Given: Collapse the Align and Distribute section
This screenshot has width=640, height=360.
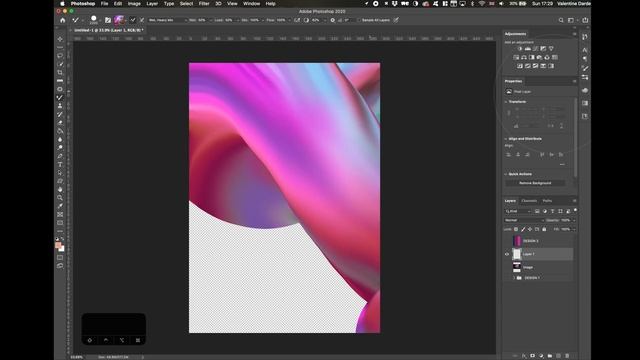Looking at the screenshot, I should coord(506,139).
